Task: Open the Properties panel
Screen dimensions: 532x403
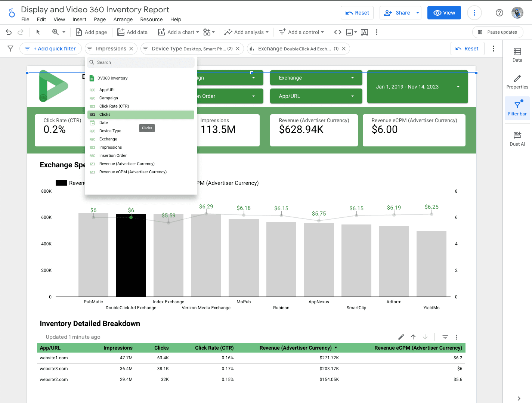Action: pyautogui.click(x=517, y=82)
